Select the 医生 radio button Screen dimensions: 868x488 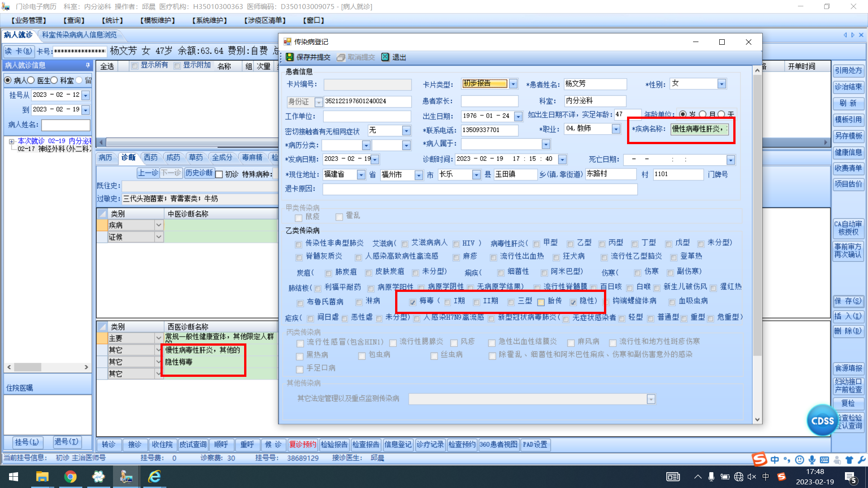[31, 80]
